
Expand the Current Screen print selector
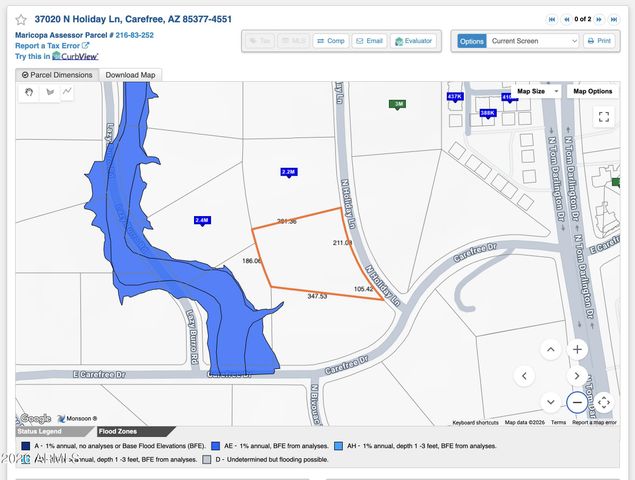(x=533, y=41)
